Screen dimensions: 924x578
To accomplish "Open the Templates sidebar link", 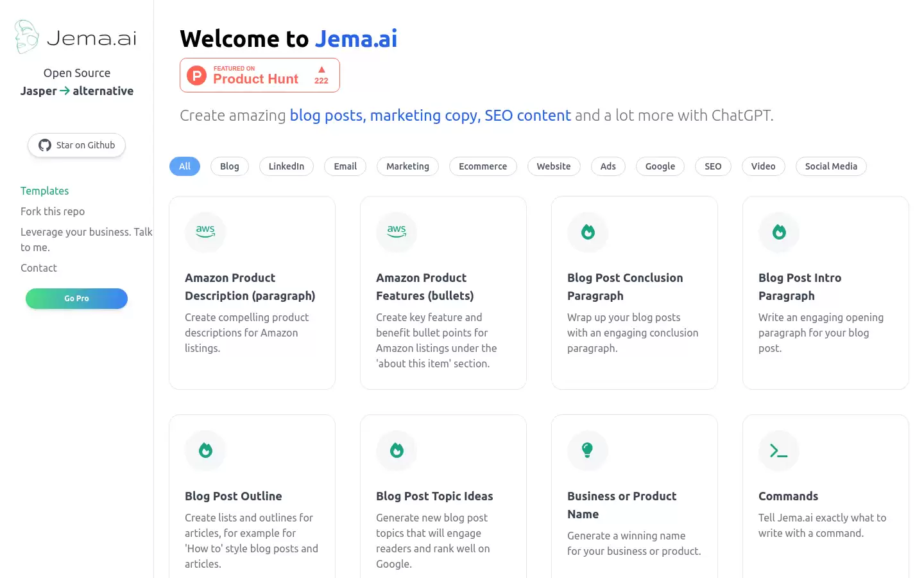I will click(44, 191).
